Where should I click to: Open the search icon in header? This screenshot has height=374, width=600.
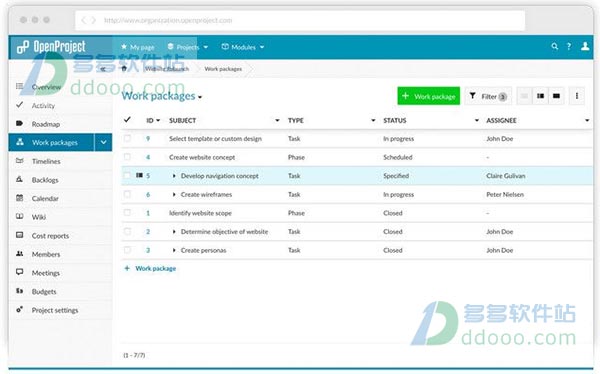point(554,47)
